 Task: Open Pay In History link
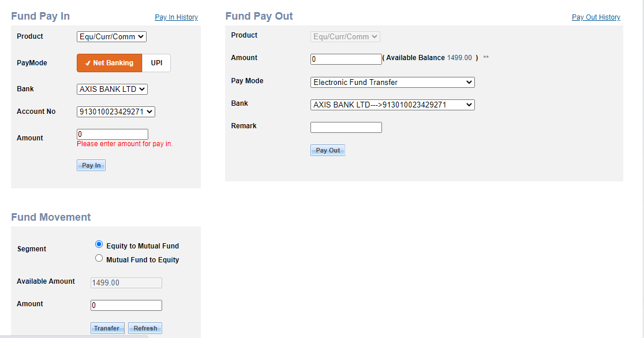pos(176,17)
